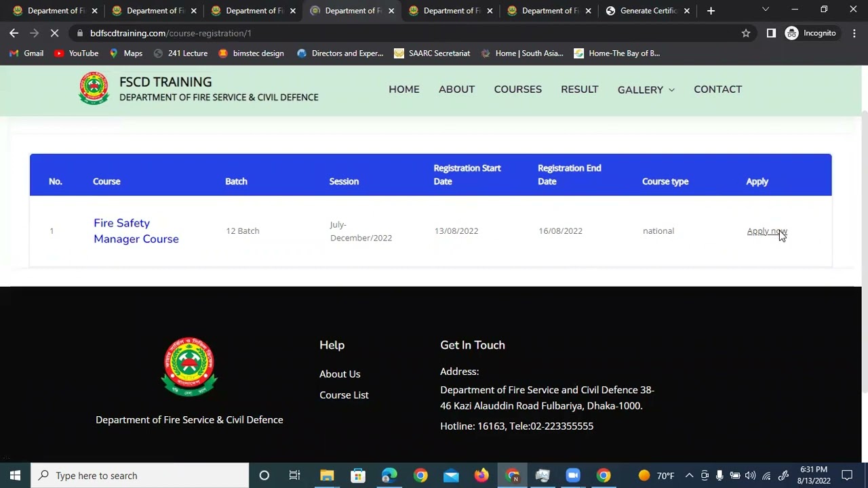Click the Windows taskbar search box
This screenshot has height=488, width=868.
click(140, 476)
